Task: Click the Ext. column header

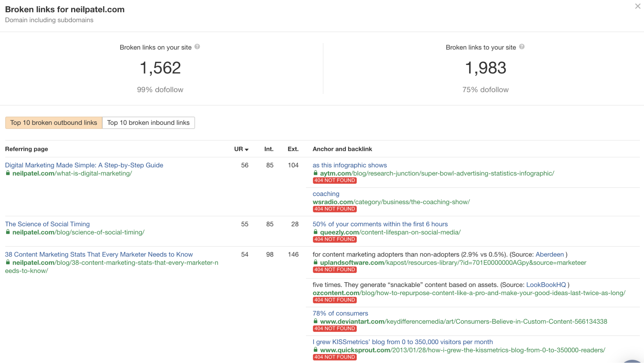Action: pos(293,149)
